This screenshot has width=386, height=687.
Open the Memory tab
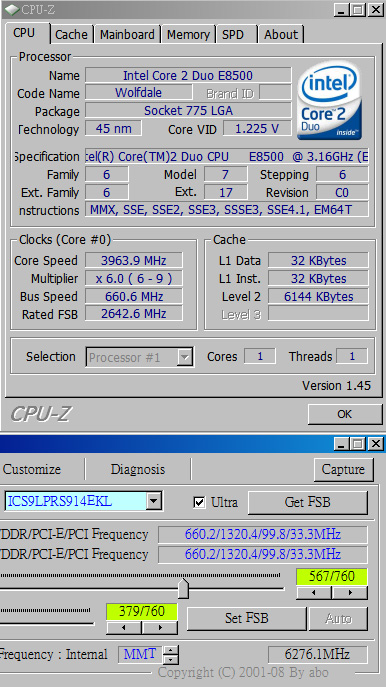click(188, 35)
